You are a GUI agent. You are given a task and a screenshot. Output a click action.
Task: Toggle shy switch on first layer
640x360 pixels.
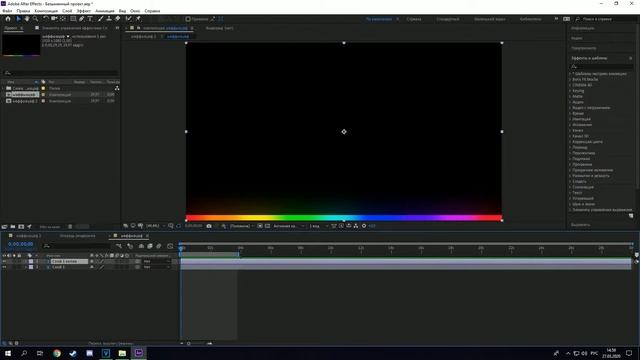tap(92, 261)
